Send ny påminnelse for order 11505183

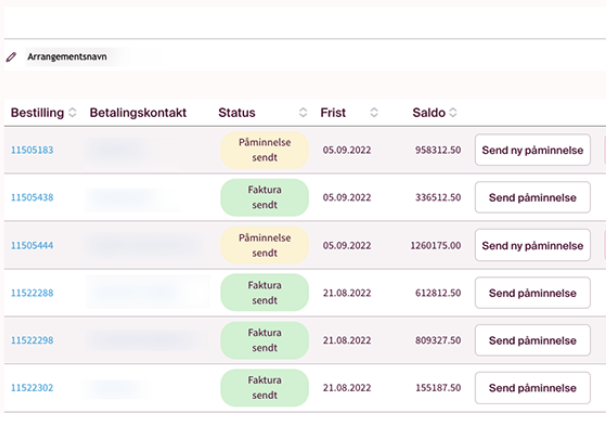[x=532, y=150]
